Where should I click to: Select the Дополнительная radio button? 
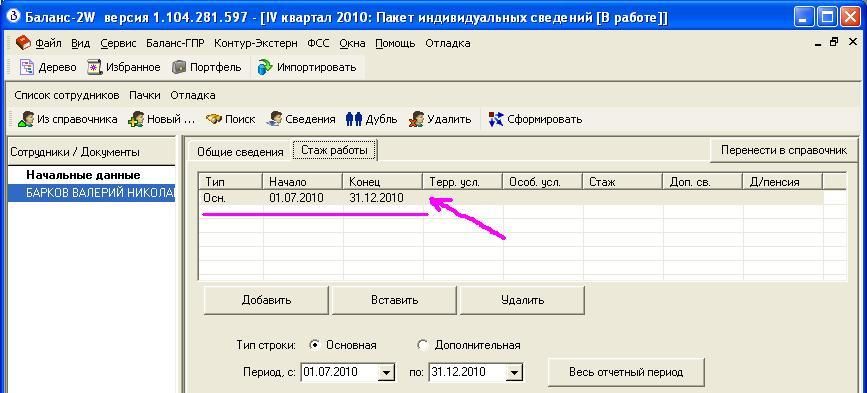tap(469, 345)
